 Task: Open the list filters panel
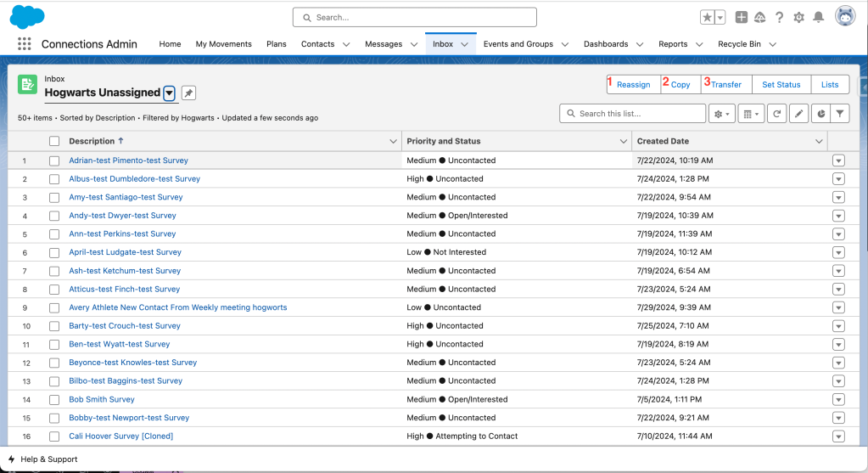[840, 113]
